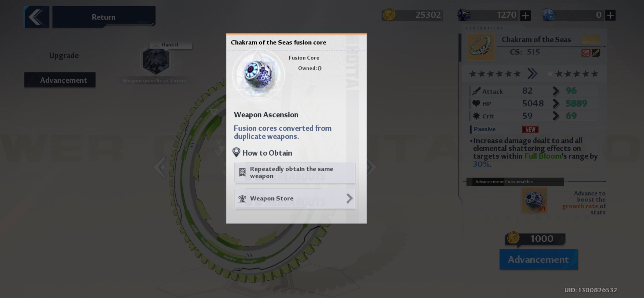Click the blue Advancement button
The height and width of the screenshot is (298, 644).
point(539,259)
